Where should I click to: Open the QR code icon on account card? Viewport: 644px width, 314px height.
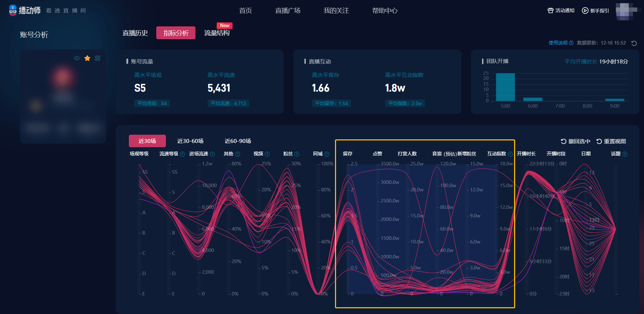click(98, 58)
